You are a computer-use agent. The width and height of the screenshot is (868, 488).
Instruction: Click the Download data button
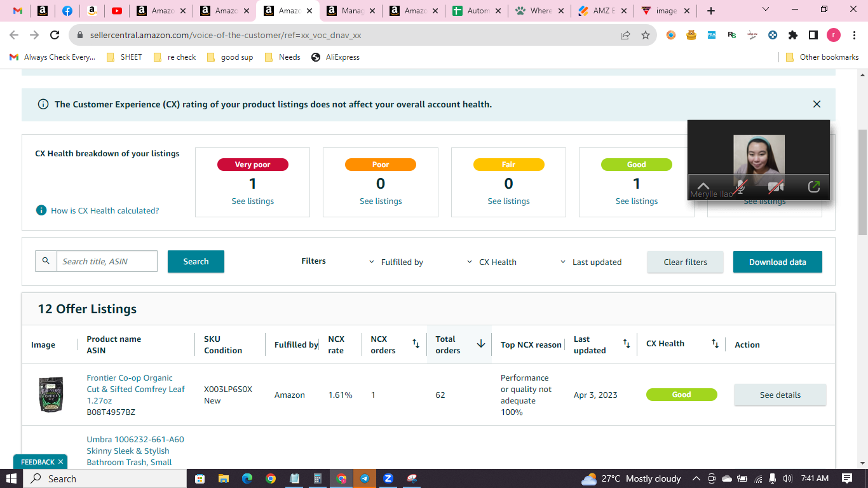(x=778, y=262)
